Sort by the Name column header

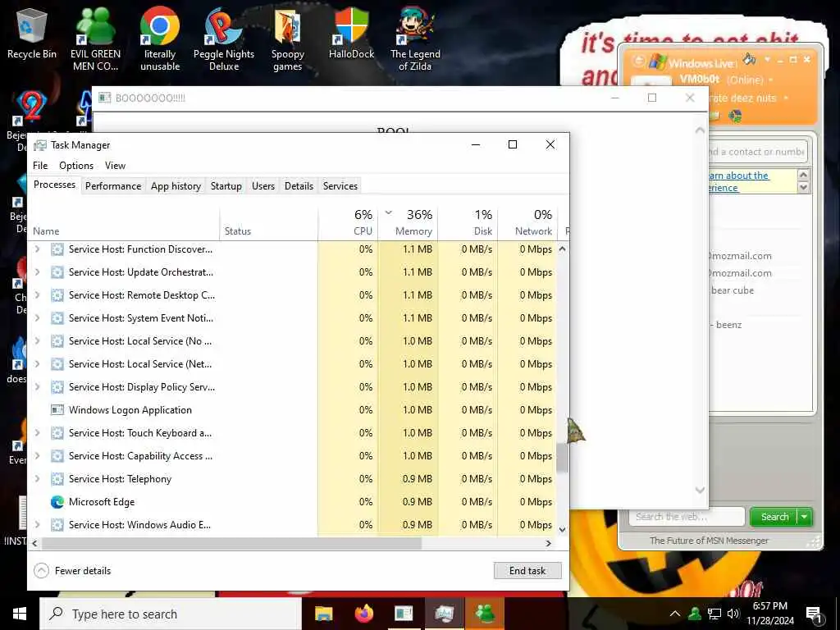click(124, 223)
